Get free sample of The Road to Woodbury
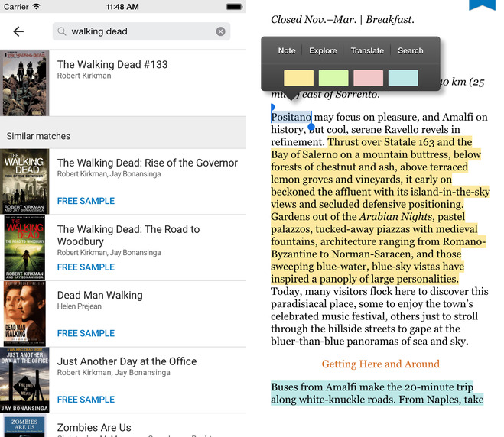 point(86,267)
